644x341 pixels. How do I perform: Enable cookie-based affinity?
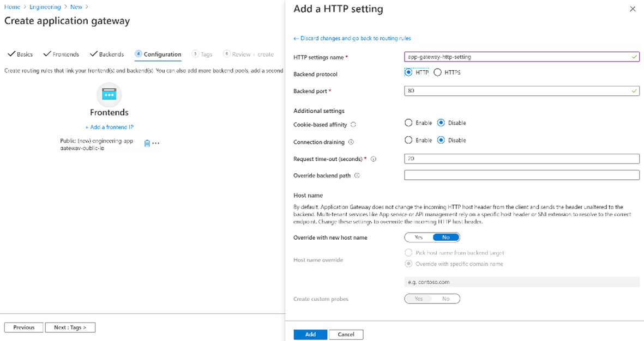point(408,123)
